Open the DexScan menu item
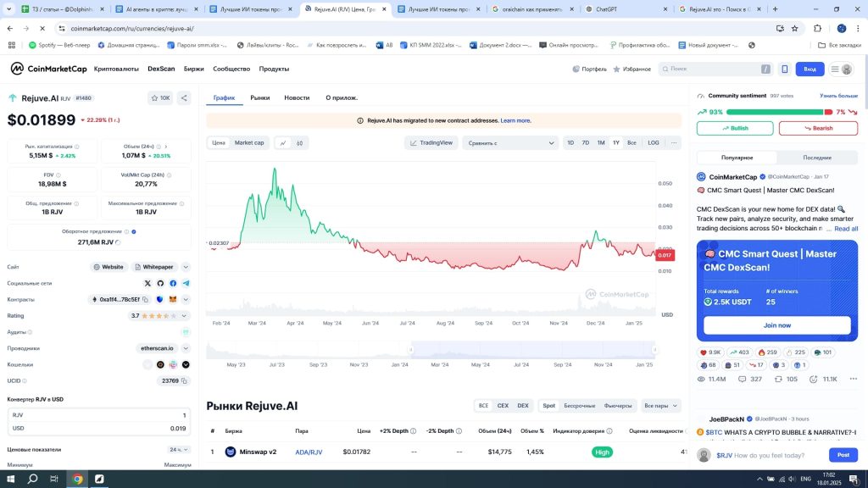Screen dimensions: 868x488 [161, 69]
